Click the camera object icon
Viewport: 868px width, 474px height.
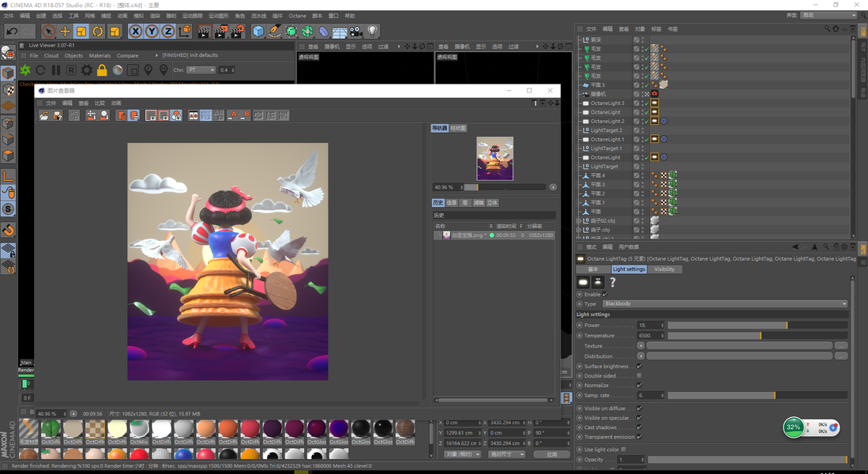click(356, 32)
